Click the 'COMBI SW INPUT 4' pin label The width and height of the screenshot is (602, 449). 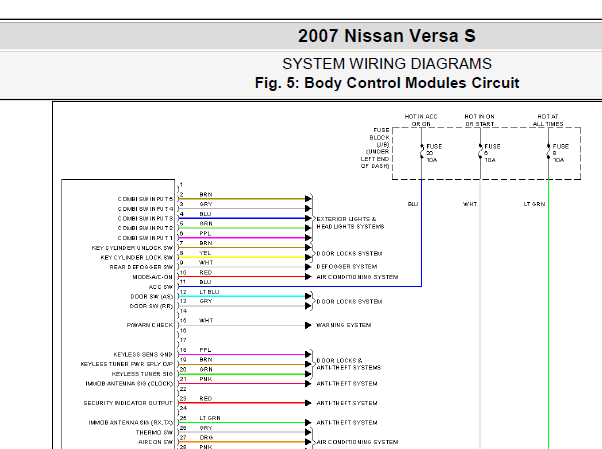click(x=146, y=209)
